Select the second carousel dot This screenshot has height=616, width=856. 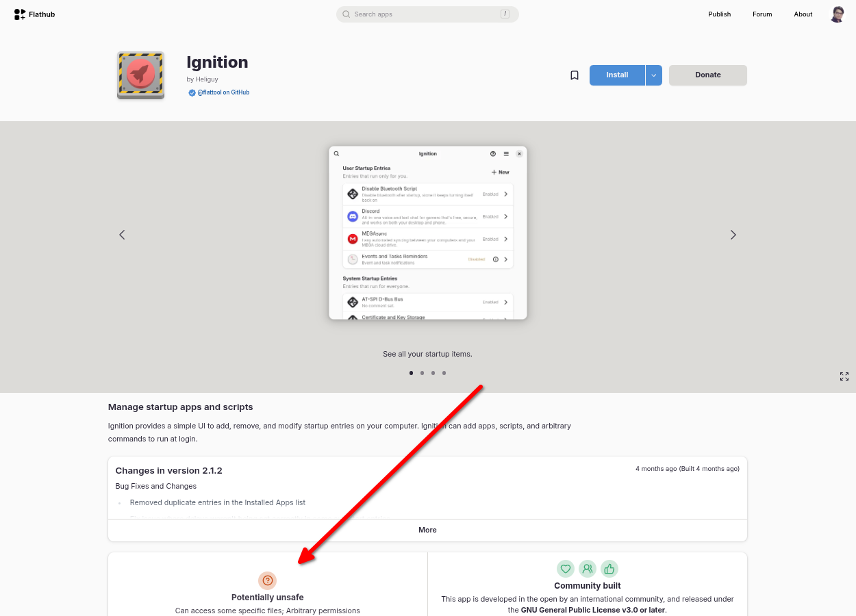422,373
